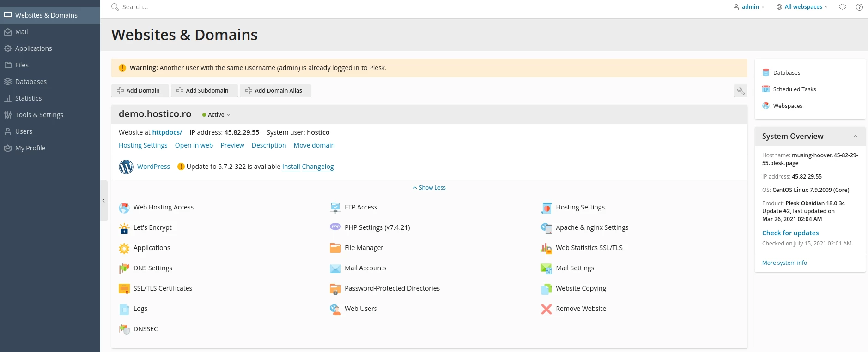Viewport: 868px width, 352px height.
Task: Open the help question mark icon
Action: point(859,7)
